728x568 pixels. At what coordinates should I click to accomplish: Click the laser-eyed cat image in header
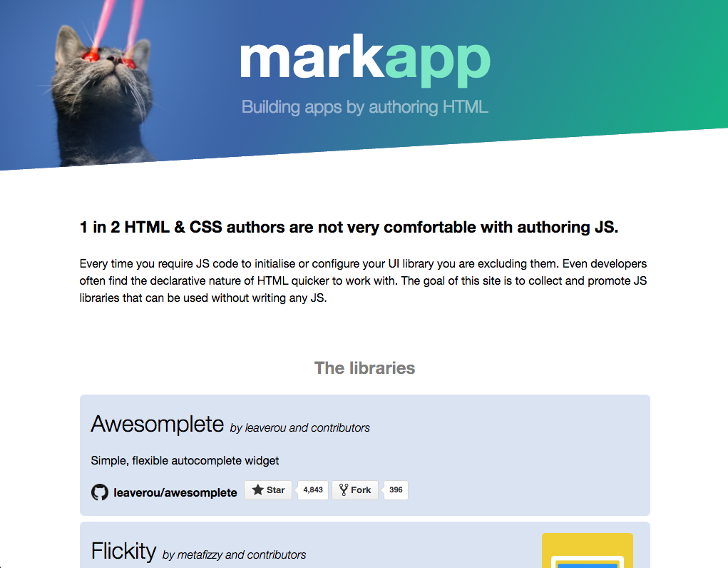click(x=101, y=83)
